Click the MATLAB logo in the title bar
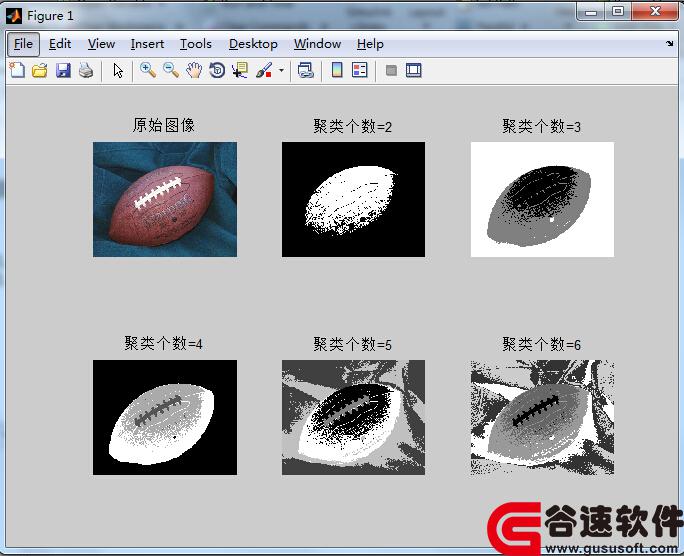Screen dimensions: 684x556 pos(14,16)
